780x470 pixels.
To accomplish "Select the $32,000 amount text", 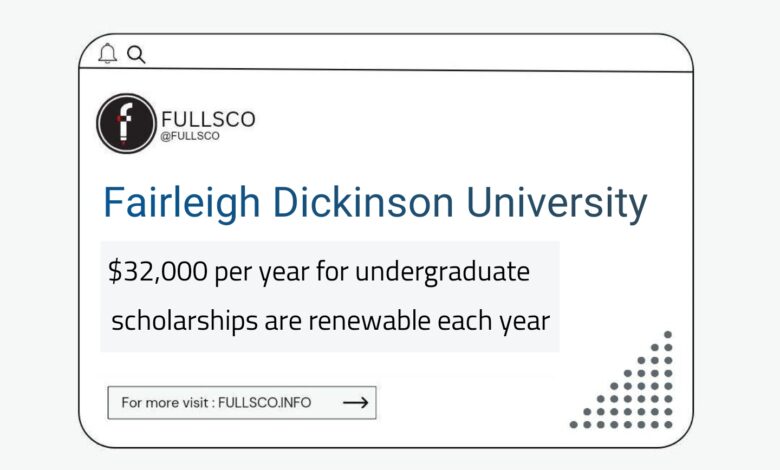I will click(158, 272).
